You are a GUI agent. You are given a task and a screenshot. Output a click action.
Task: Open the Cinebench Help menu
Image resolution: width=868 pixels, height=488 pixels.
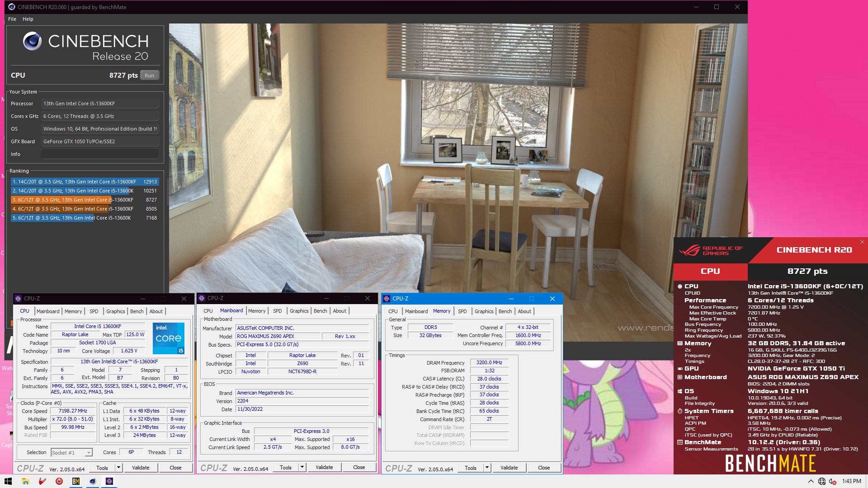pos(28,19)
